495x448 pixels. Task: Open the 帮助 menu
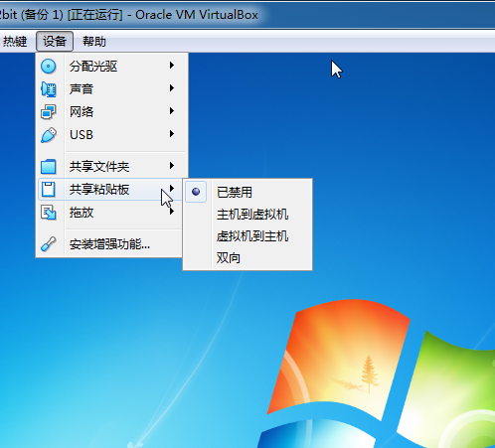tap(94, 42)
